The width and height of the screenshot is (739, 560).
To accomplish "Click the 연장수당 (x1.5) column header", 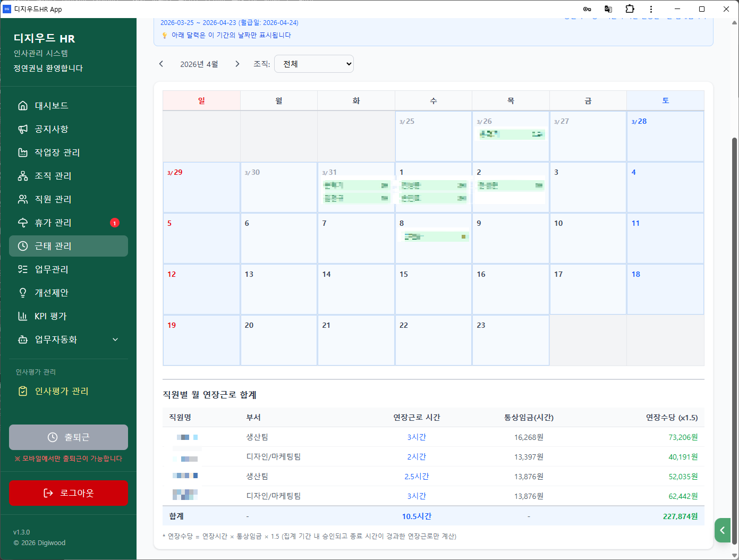I will (672, 418).
